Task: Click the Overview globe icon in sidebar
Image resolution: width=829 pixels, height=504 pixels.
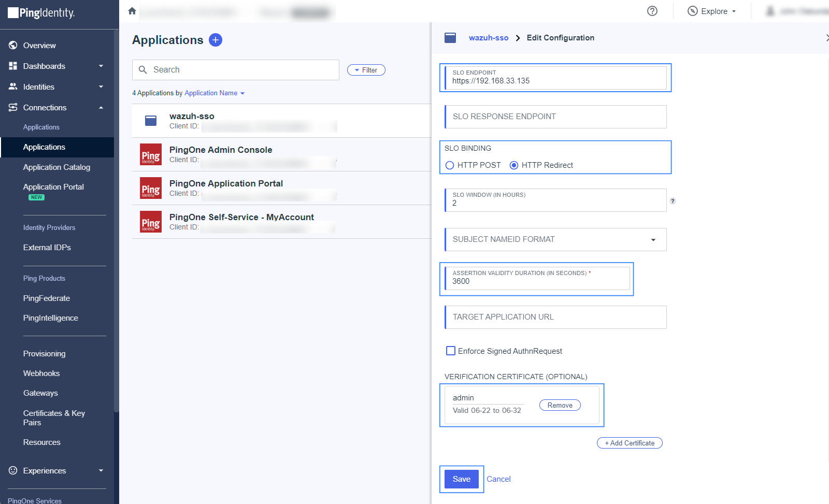Action: pyautogui.click(x=13, y=46)
